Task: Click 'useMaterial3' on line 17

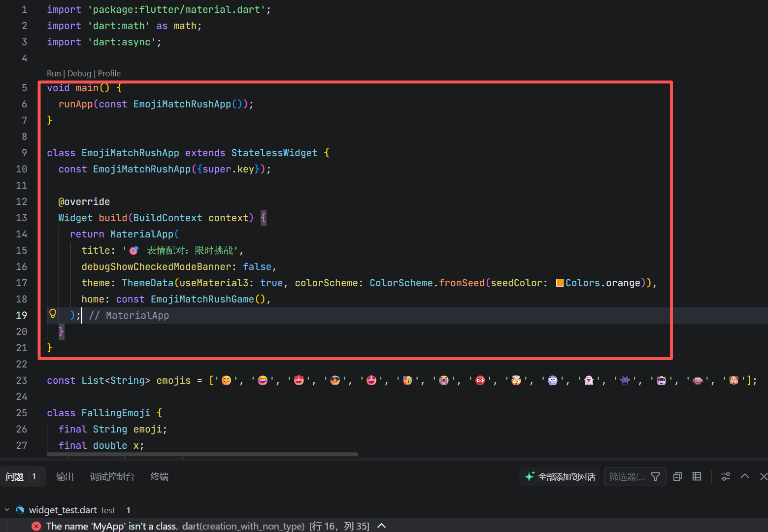Action: 214,283
